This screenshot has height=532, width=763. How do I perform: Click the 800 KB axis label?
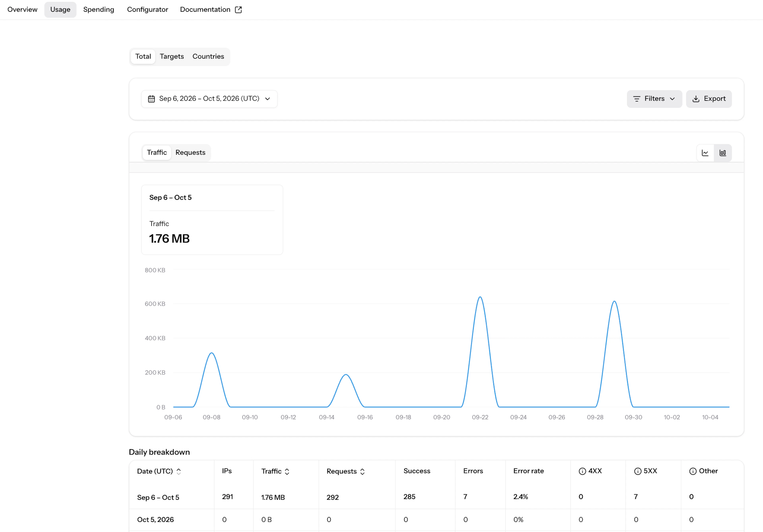[155, 270]
